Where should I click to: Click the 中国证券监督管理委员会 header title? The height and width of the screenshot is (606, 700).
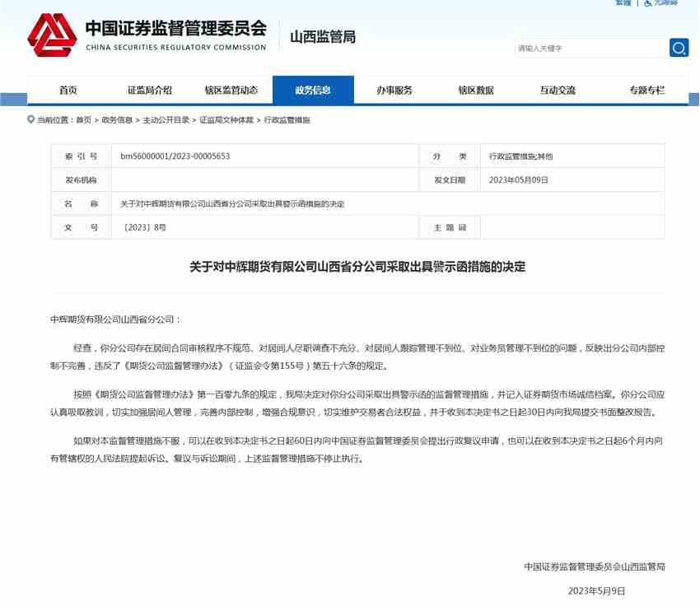(x=176, y=28)
